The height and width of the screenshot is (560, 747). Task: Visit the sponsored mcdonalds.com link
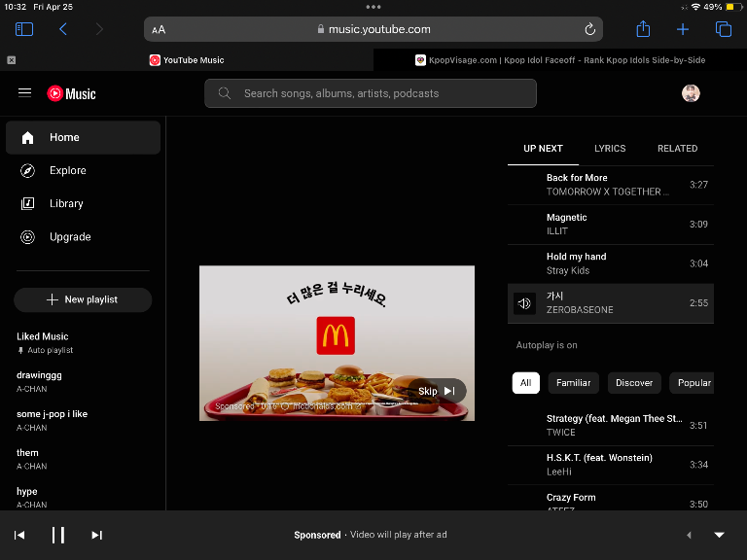[324, 406]
